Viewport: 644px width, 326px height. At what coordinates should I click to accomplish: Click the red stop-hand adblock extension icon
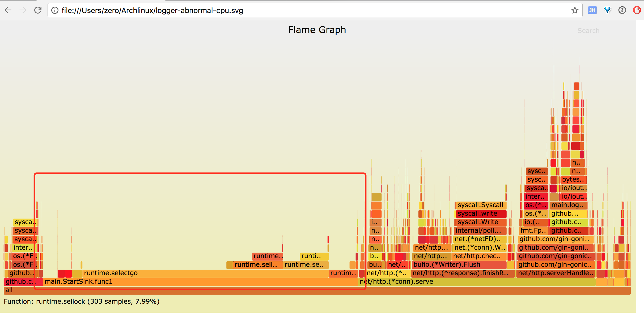click(x=637, y=10)
